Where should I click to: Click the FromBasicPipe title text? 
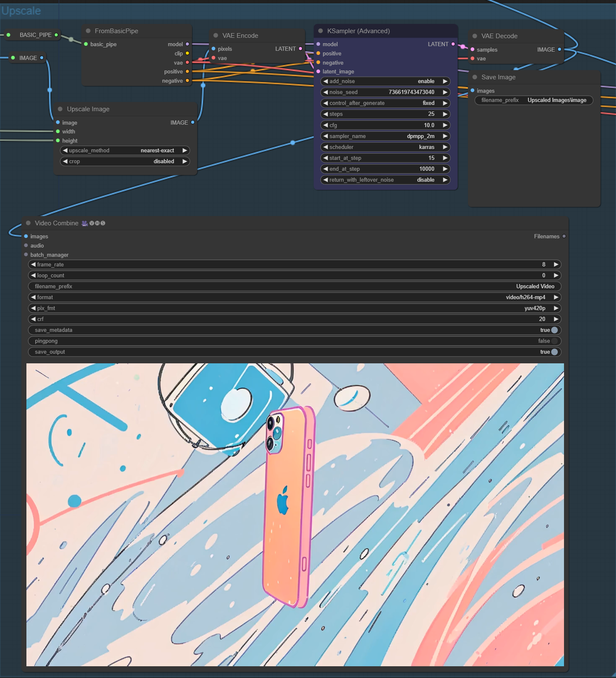(x=116, y=31)
